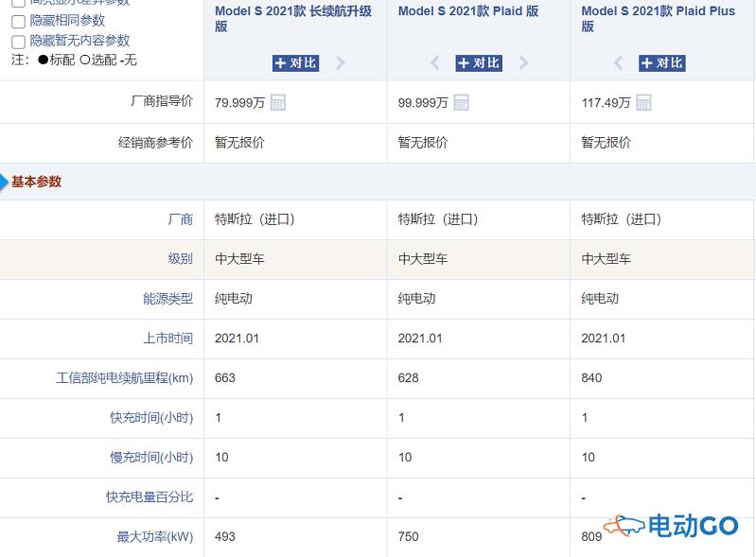Click the 慢充时间(小时) row label
The width and height of the screenshot is (756, 557).
151,458
